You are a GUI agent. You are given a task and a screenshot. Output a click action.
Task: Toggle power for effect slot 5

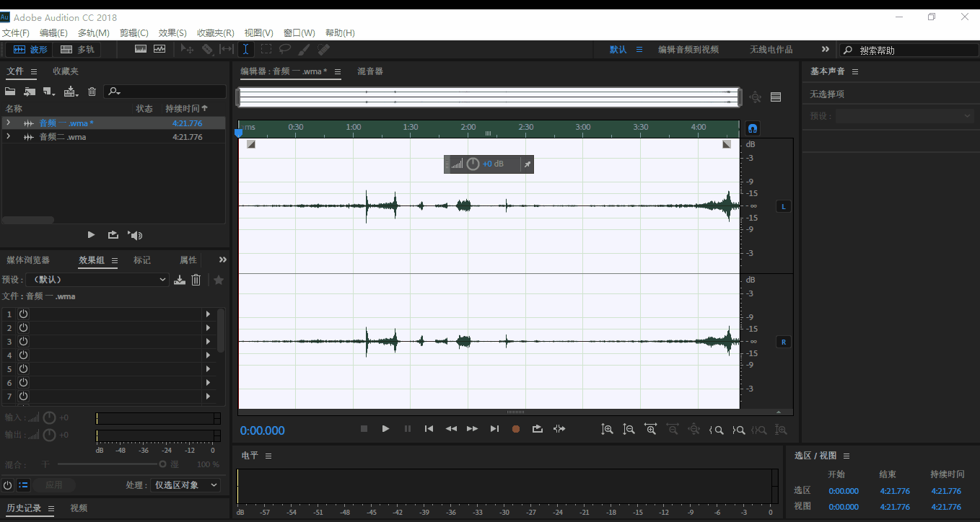click(23, 368)
